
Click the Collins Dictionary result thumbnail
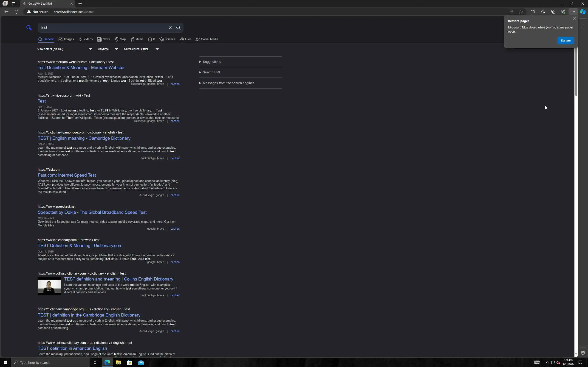pos(49,286)
